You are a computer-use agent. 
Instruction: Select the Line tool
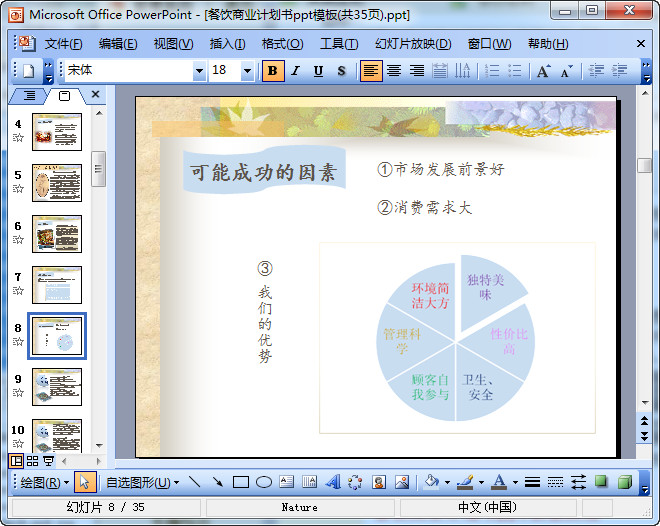click(194, 482)
